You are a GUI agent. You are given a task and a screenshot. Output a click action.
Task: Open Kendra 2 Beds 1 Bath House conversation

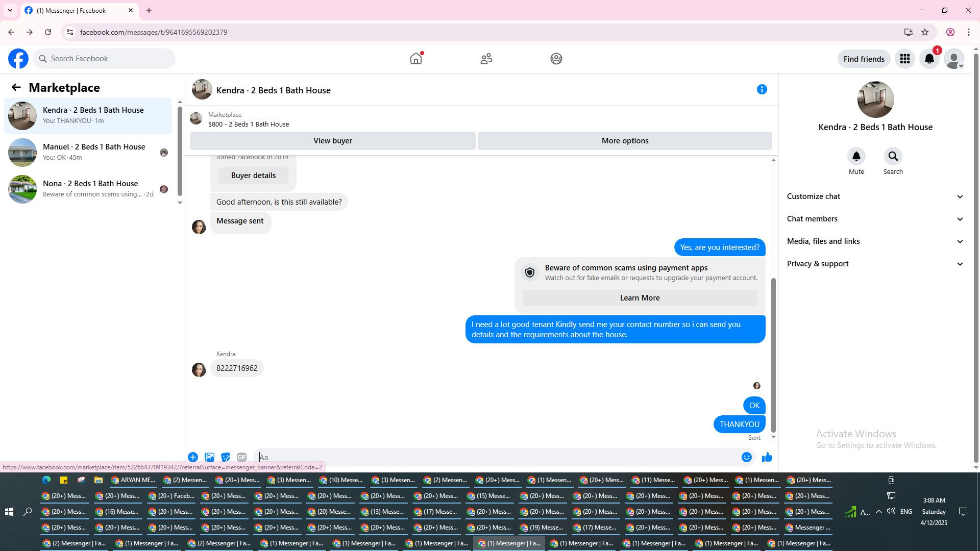(88, 116)
